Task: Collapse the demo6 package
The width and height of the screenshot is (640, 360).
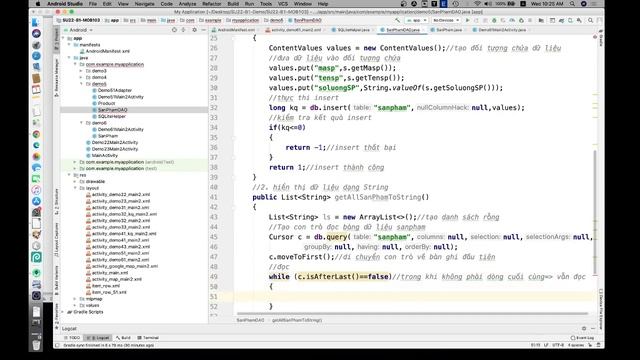Action: [x=81, y=122]
